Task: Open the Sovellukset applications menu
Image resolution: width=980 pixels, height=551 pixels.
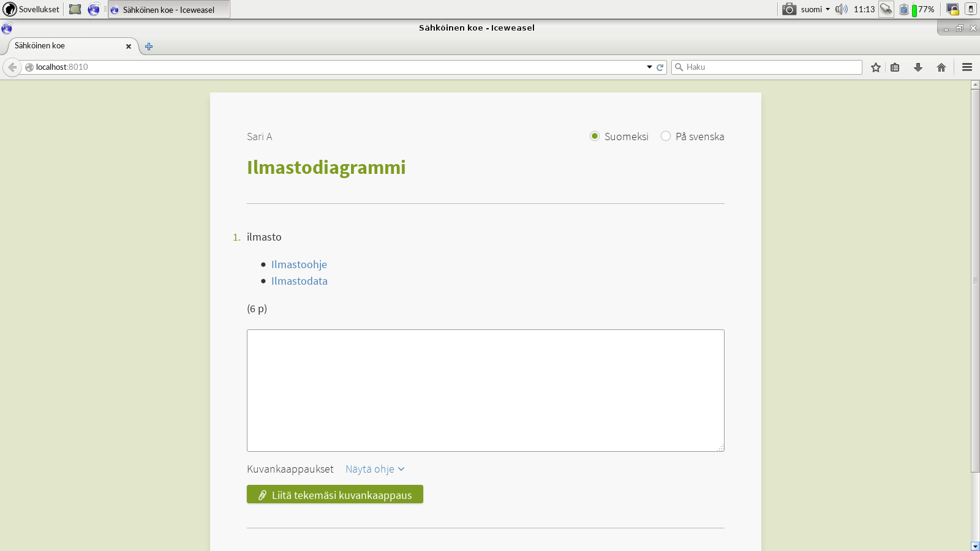Action: pos(32,9)
